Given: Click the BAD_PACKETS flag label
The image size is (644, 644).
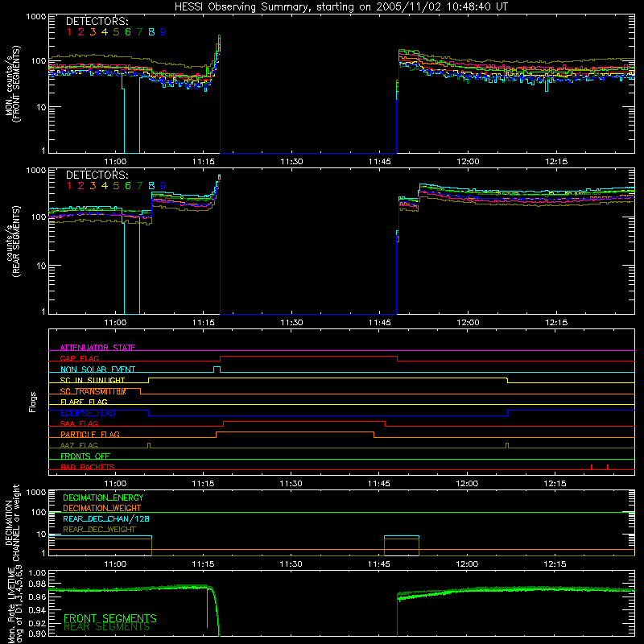Looking at the screenshot, I should tap(88, 467).
